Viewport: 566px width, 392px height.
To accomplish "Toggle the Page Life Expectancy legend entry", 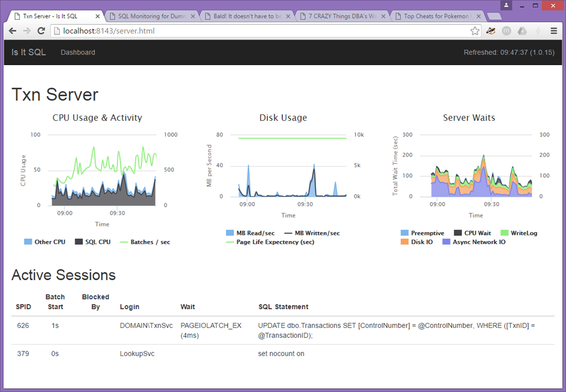I will 270,242.
